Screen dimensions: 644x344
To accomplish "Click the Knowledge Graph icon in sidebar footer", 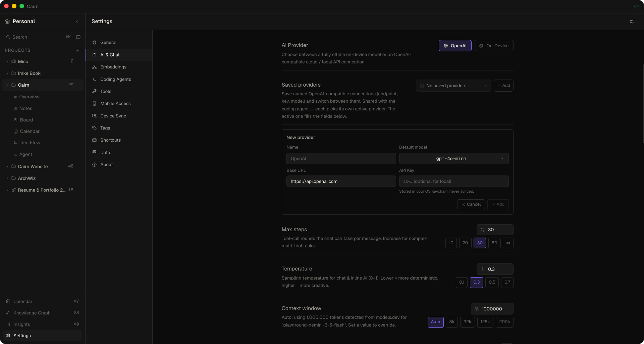I will [x=8, y=313].
